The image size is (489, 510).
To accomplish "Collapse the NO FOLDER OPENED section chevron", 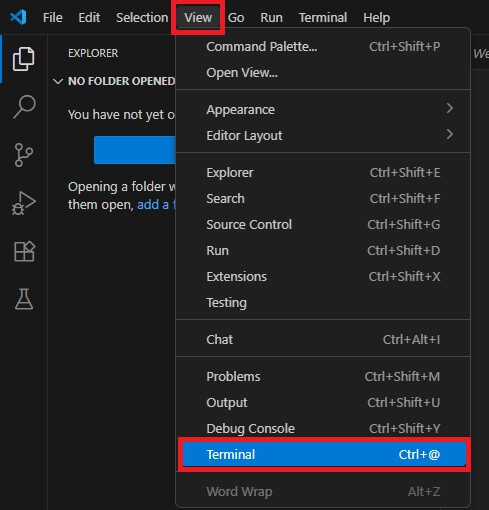I will coord(58,81).
